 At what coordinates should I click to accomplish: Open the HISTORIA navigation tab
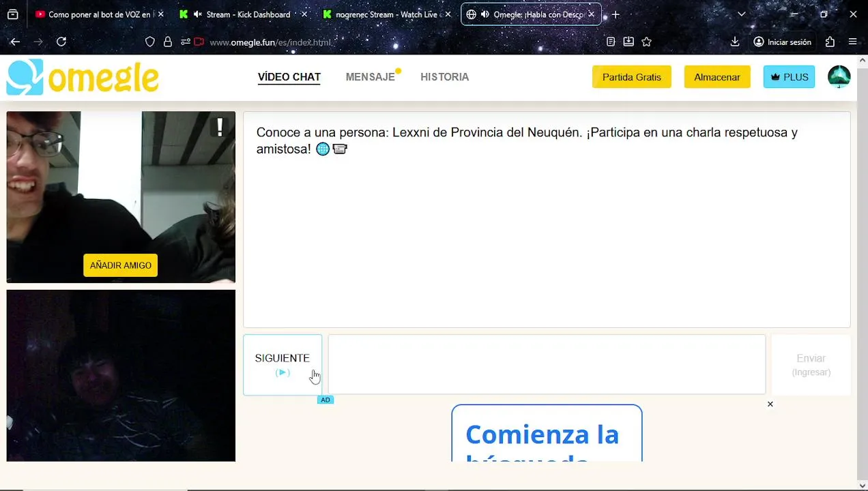tap(445, 77)
